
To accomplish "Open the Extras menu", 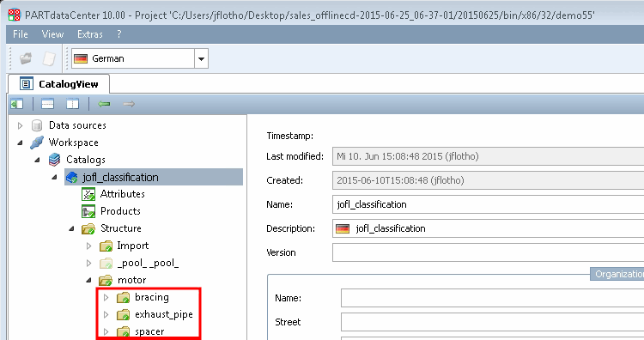I will [x=90, y=34].
